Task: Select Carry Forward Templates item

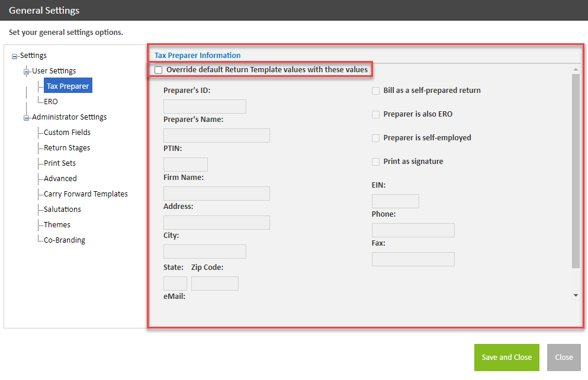Action: pos(85,194)
